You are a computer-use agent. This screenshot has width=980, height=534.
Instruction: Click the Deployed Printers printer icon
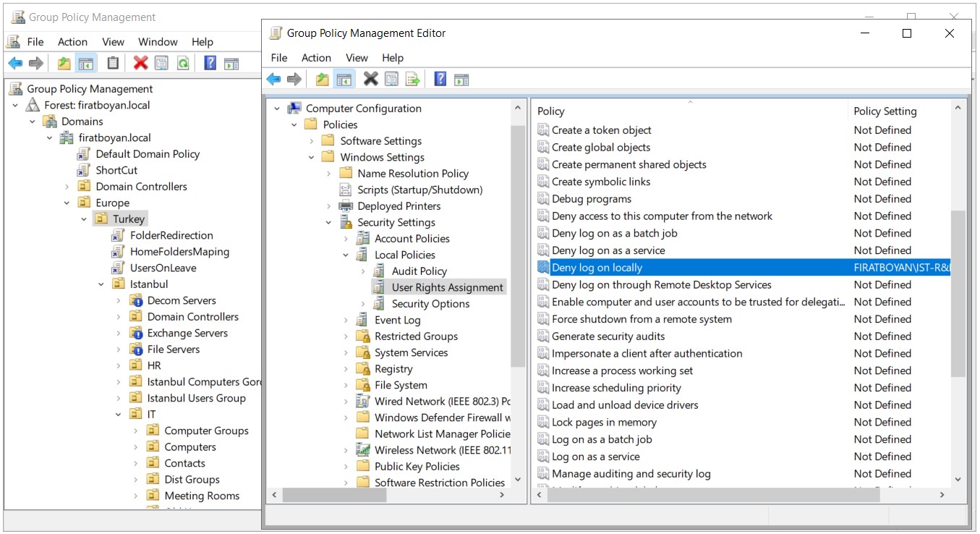pos(346,206)
